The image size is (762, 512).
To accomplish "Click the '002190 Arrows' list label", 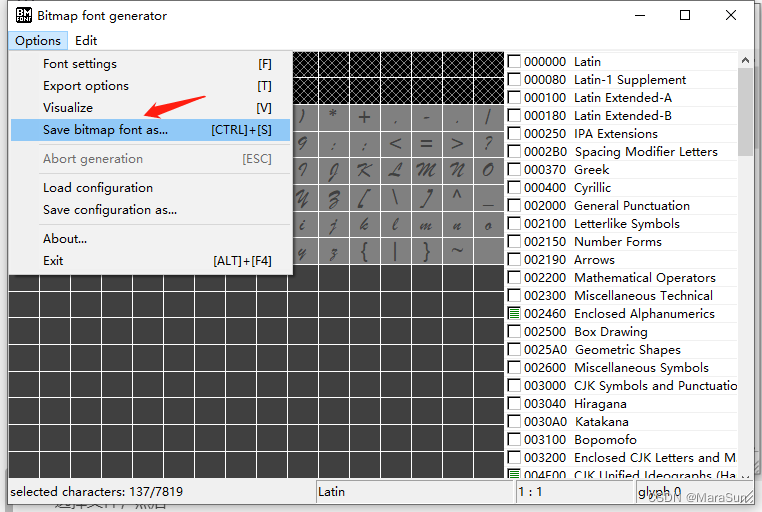I will [569, 260].
